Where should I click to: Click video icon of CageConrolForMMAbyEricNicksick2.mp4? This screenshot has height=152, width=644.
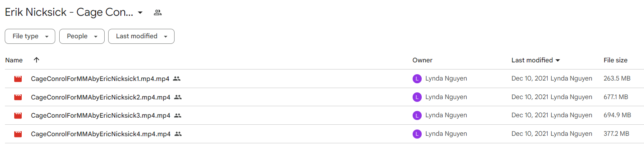coord(18,97)
